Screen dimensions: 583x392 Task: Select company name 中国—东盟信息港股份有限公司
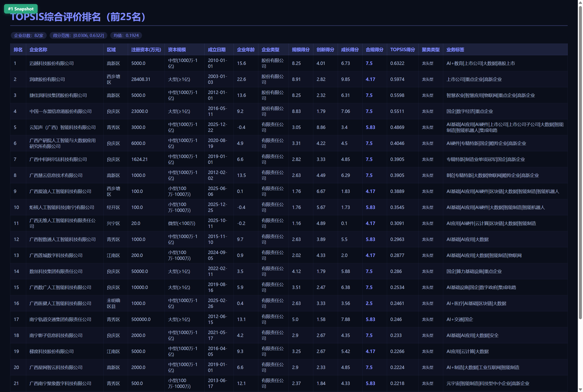click(x=60, y=111)
